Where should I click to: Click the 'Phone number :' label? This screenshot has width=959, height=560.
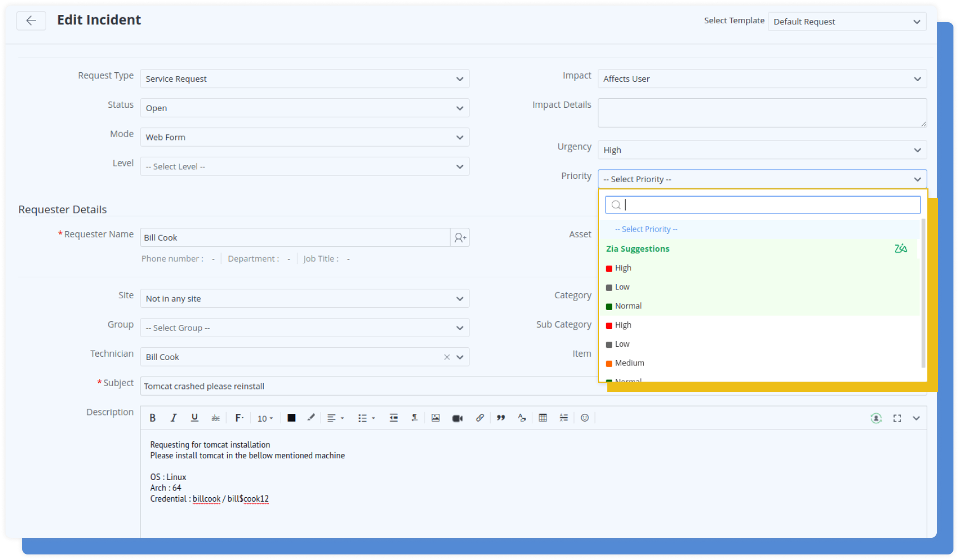pos(172,259)
